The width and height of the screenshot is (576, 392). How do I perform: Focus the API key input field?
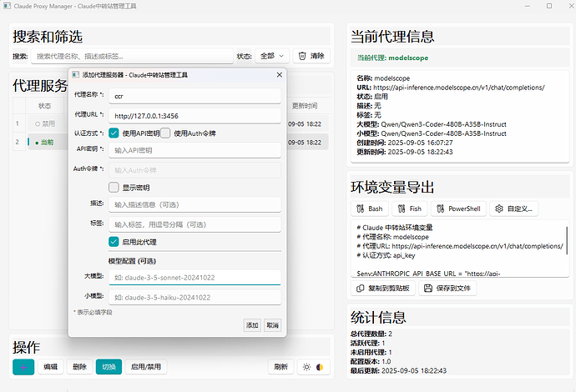(x=195, y=150)
